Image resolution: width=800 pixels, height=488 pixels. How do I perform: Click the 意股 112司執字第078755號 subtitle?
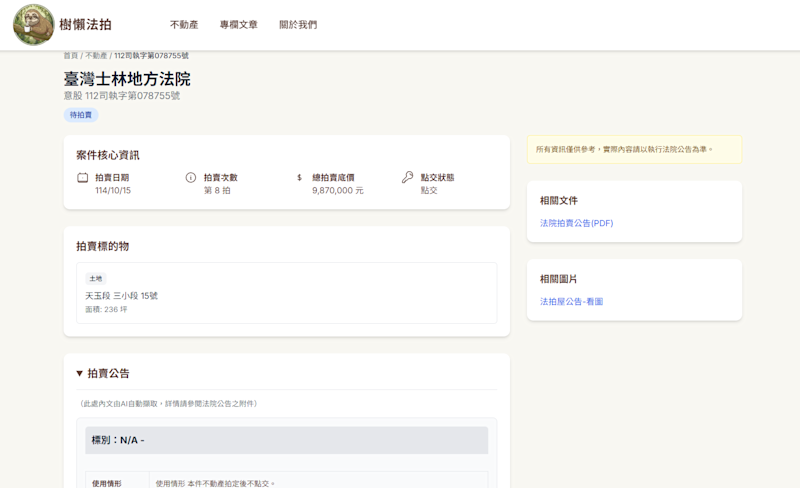pyautogui.click(x=122, y=96)
